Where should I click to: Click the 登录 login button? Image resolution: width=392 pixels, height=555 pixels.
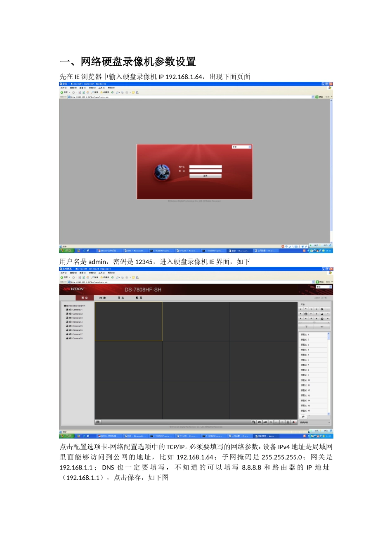click(205, 176)
